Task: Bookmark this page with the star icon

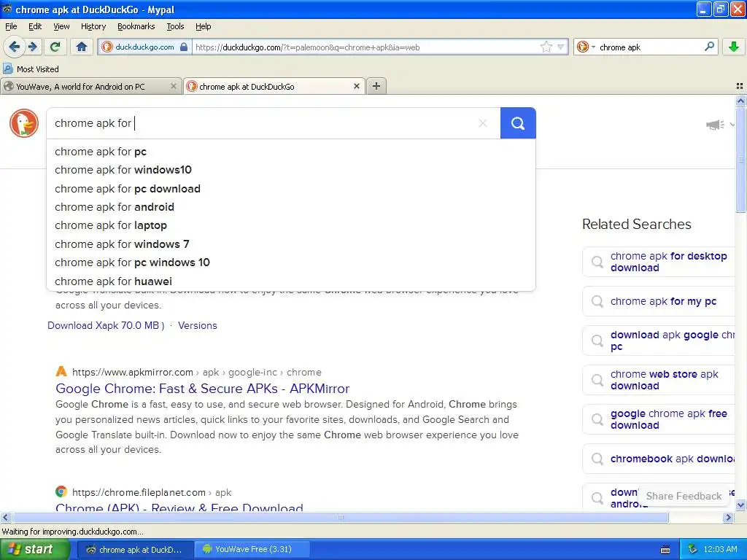Action: pyautogui.click(x=546, y=47)
